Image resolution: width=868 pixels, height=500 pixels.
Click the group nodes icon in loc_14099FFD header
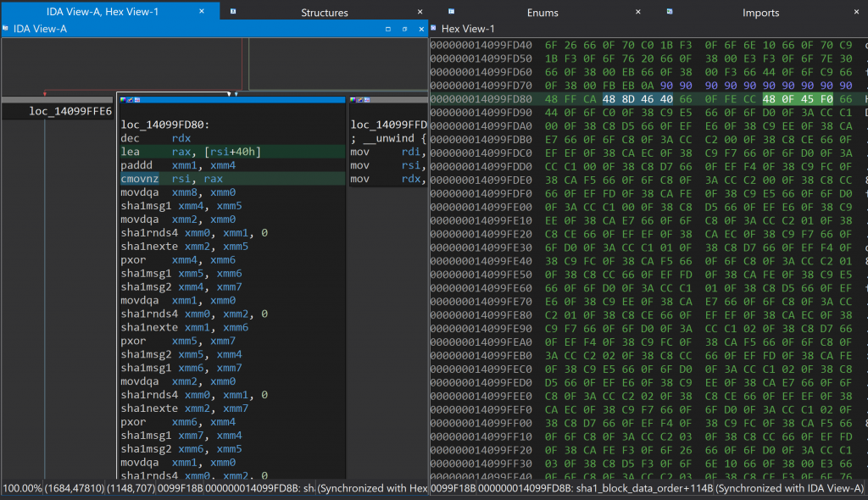pyautogui.click(x=367, y=100)
